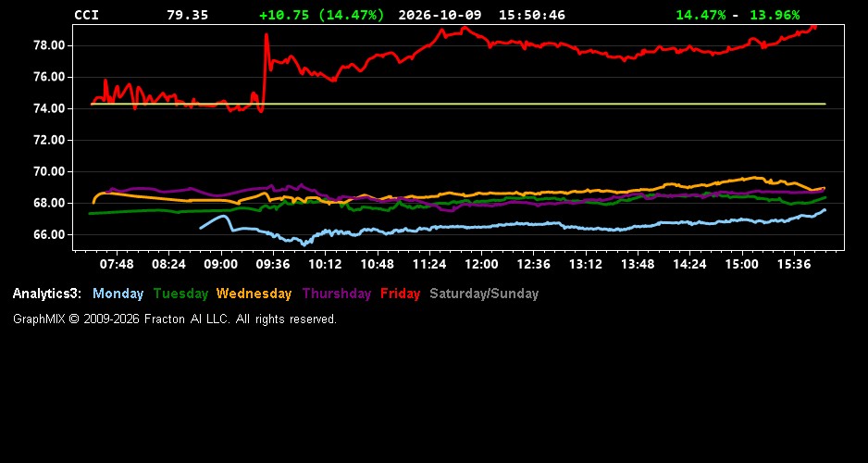
Task: Click the 15:36 time axis label
Action: point(794,265)
